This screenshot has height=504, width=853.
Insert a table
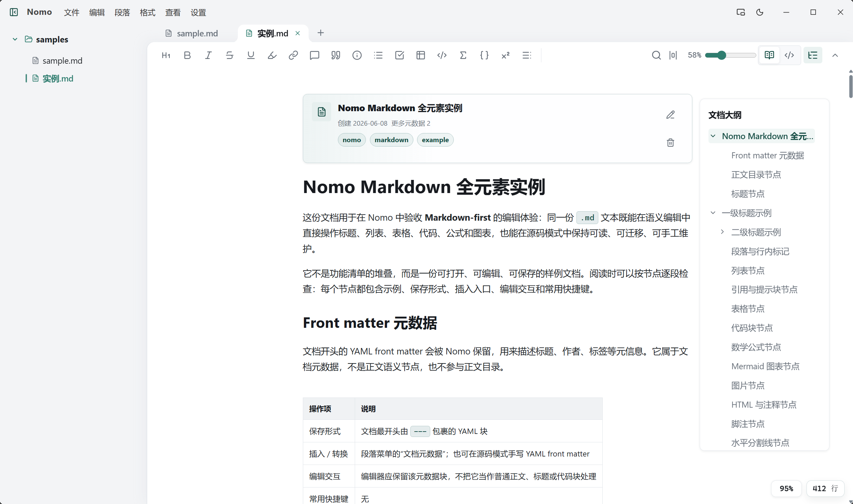(x=421, y=55)
